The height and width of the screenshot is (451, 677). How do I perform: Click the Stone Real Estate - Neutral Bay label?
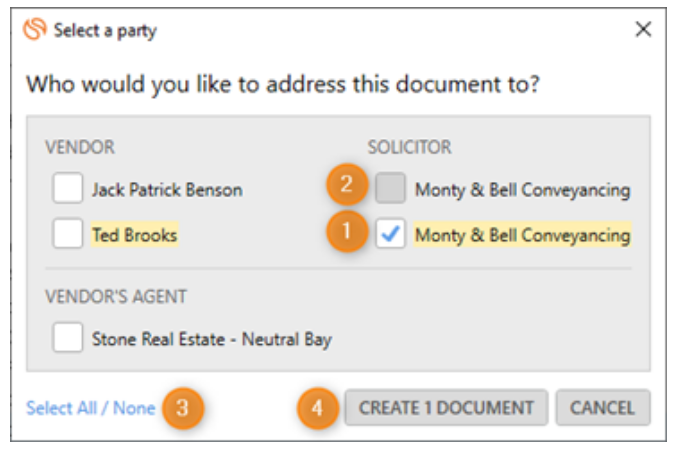(212, 339)
